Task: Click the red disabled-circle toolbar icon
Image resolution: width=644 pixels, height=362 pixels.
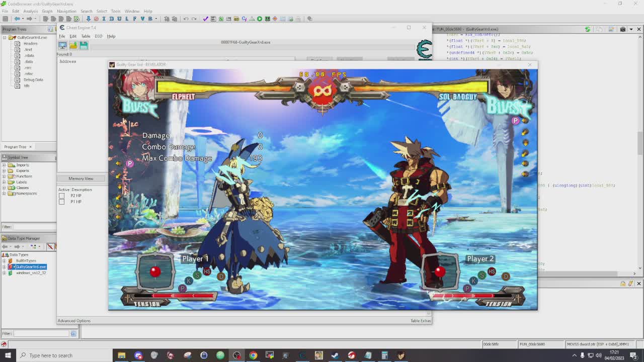Action: click(x=96, y=19)
